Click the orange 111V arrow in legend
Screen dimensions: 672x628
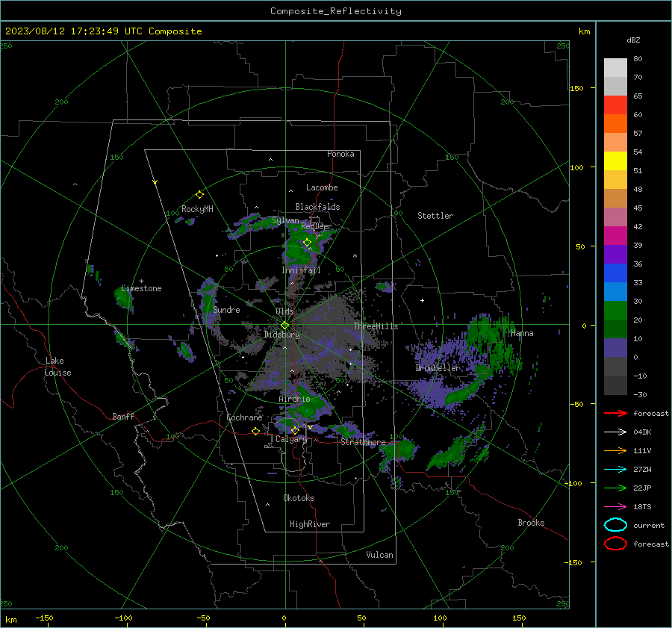coord(615,450)
